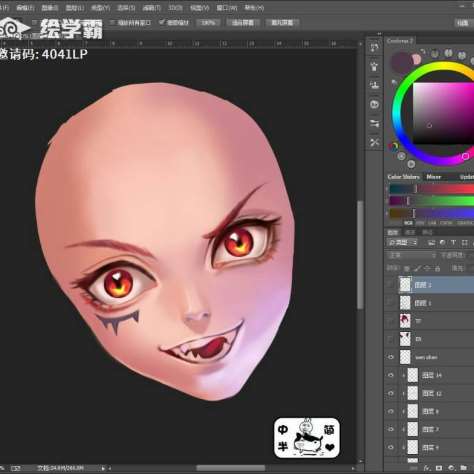Toggle visibility of 图层 2 layer
The height and width of the screenshot is (474, 474).
pos(390,285)
